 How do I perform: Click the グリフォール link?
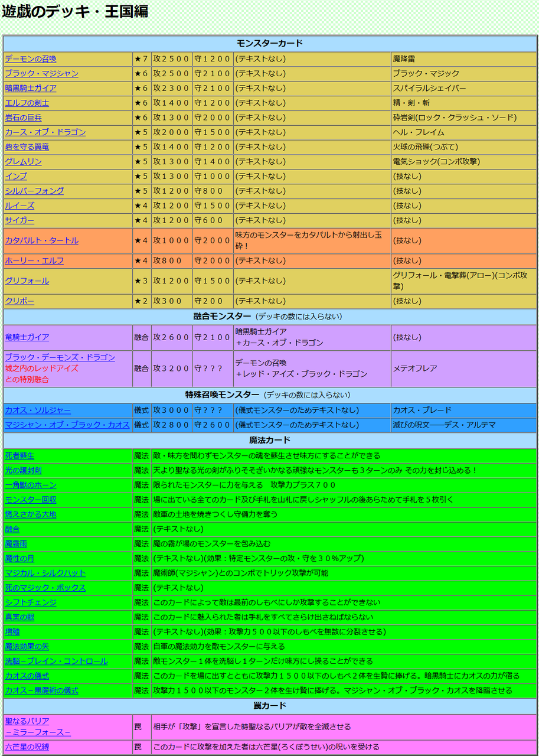click(27, 281)
